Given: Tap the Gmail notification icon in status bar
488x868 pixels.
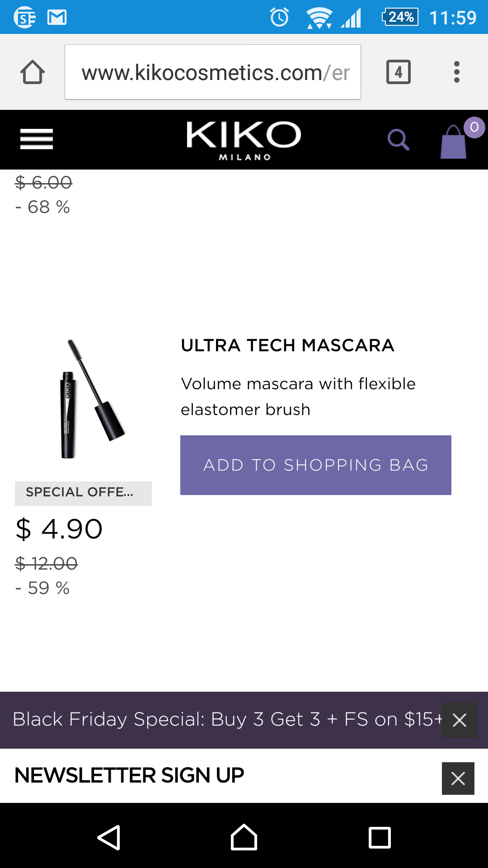Looking at the screenshot, I should (57, 18).
